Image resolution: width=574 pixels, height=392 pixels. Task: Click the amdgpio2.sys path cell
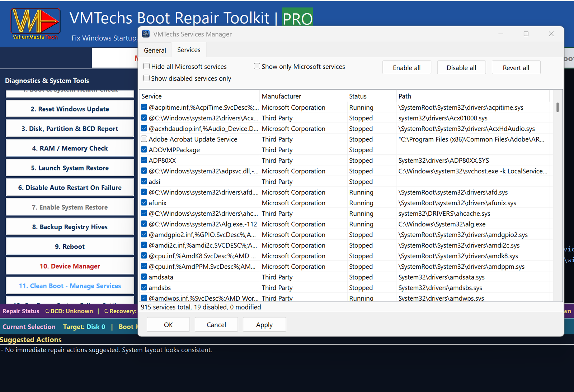(473, 235)
